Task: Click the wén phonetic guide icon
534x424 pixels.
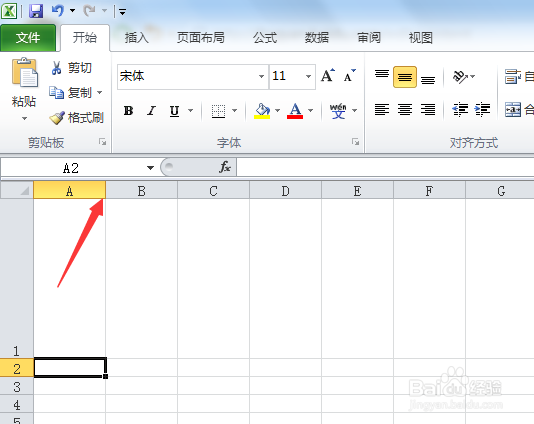Action: pos(338,111)
